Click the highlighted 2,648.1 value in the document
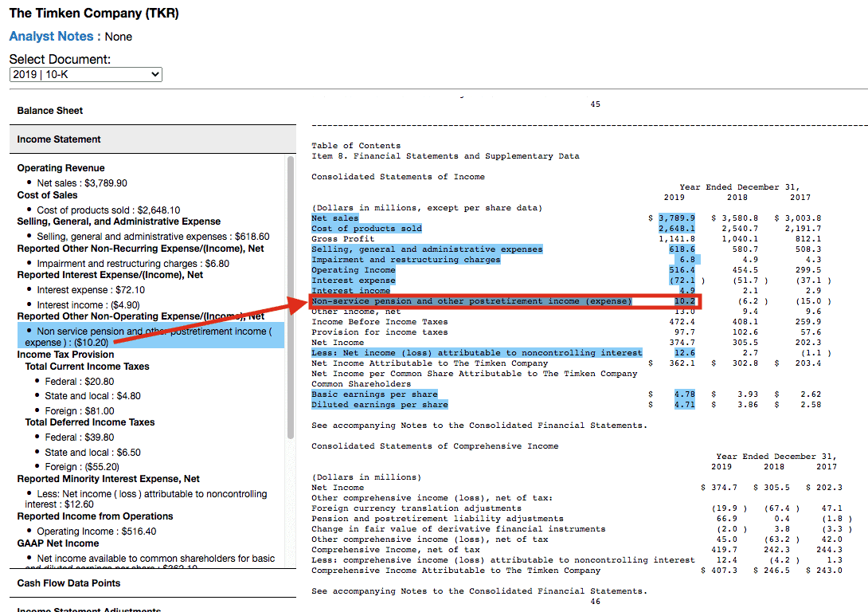 tap(676, 229)
